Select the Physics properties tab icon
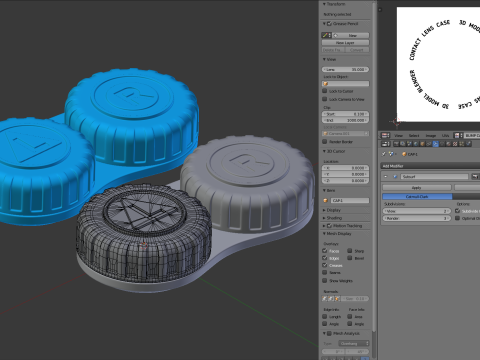Viewport: 480px width, 360px height. click(468, 144)
